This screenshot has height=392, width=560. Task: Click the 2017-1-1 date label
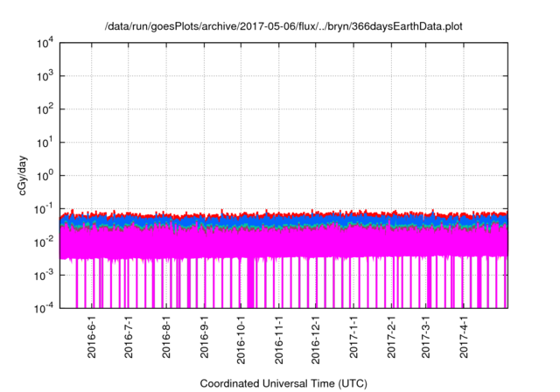tap(353, 337)
